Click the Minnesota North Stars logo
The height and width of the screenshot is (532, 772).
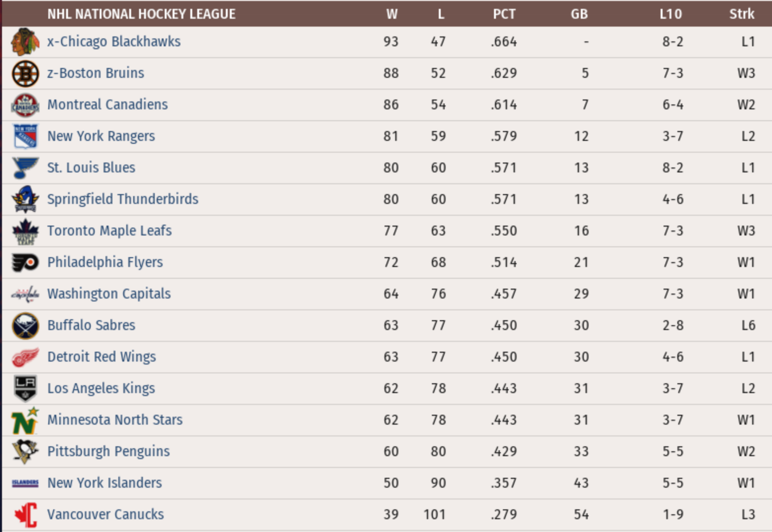coord(25,420)
